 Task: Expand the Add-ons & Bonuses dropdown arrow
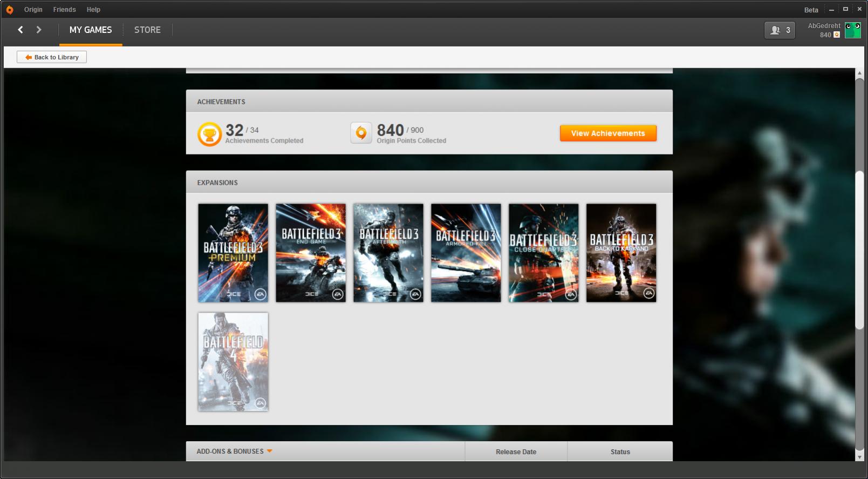[x=269, y=451]
